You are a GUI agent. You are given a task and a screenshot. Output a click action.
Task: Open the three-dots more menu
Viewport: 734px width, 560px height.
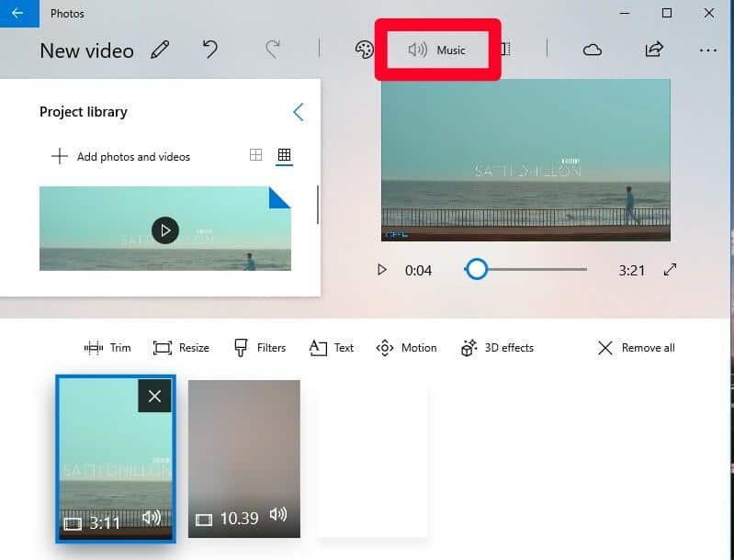pos(707,50)
